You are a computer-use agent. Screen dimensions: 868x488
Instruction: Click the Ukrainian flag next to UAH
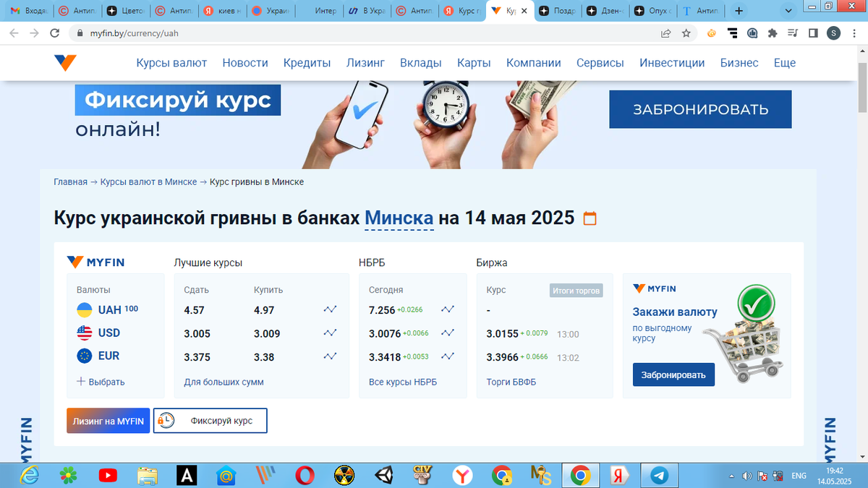[85, 309]
